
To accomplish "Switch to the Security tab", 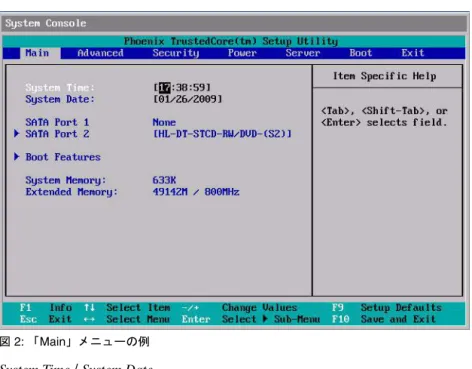I will click(176, 53).
